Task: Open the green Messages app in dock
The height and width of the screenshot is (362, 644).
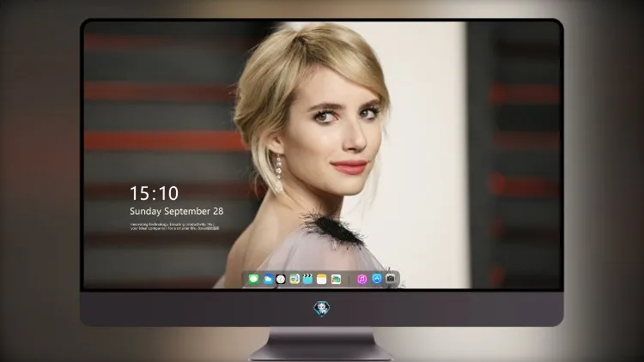Action: (x=253, y=279)
